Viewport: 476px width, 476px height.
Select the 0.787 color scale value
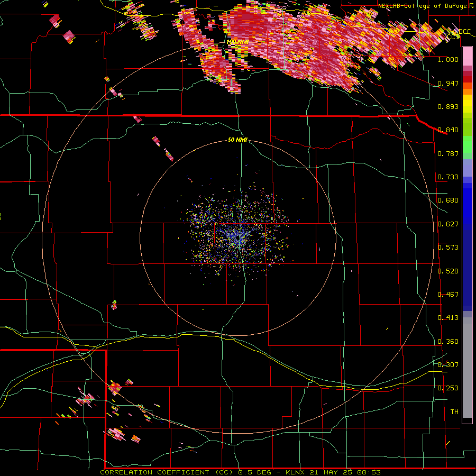click(448, 153)
